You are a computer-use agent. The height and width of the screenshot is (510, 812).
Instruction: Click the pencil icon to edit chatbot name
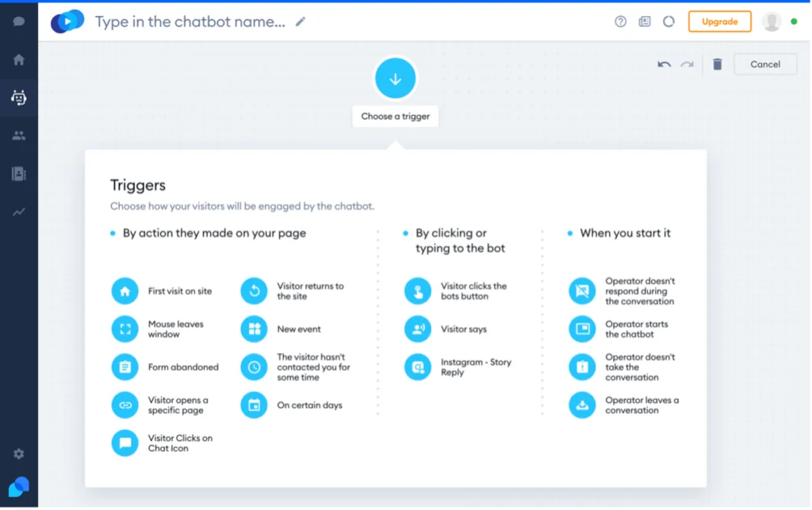point(301,21)
